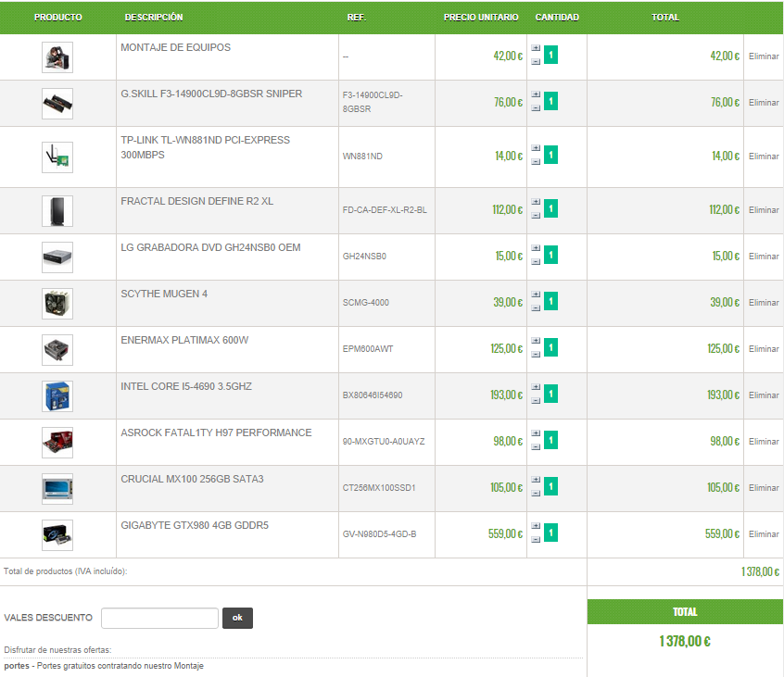
Task: Remove G.SKILL memory with Eliminar
Action: (x=764, y=103)
